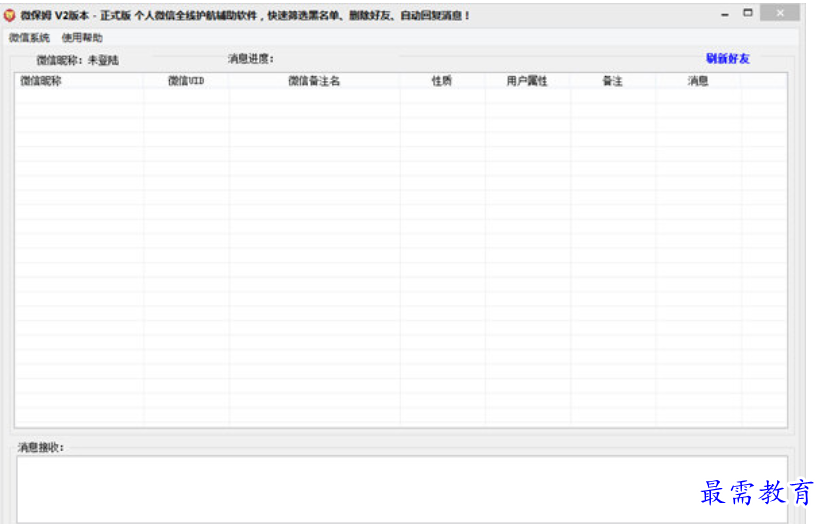Focus the 消息接收 text box

(x=402, y=489)
